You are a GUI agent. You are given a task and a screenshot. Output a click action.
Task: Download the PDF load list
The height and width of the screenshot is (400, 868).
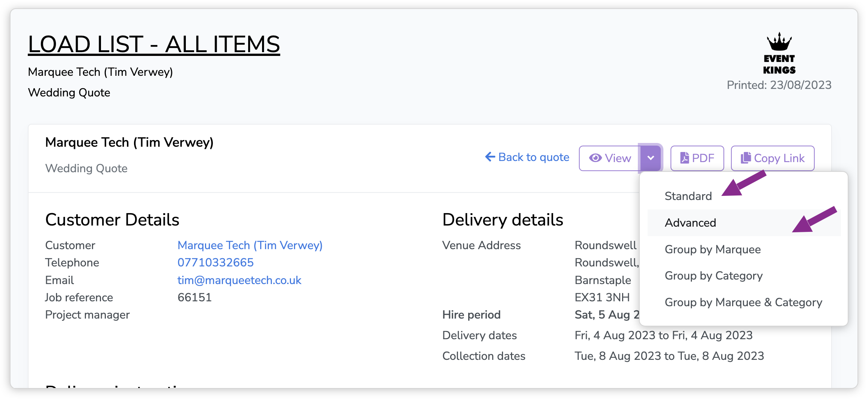pos(697,158)
